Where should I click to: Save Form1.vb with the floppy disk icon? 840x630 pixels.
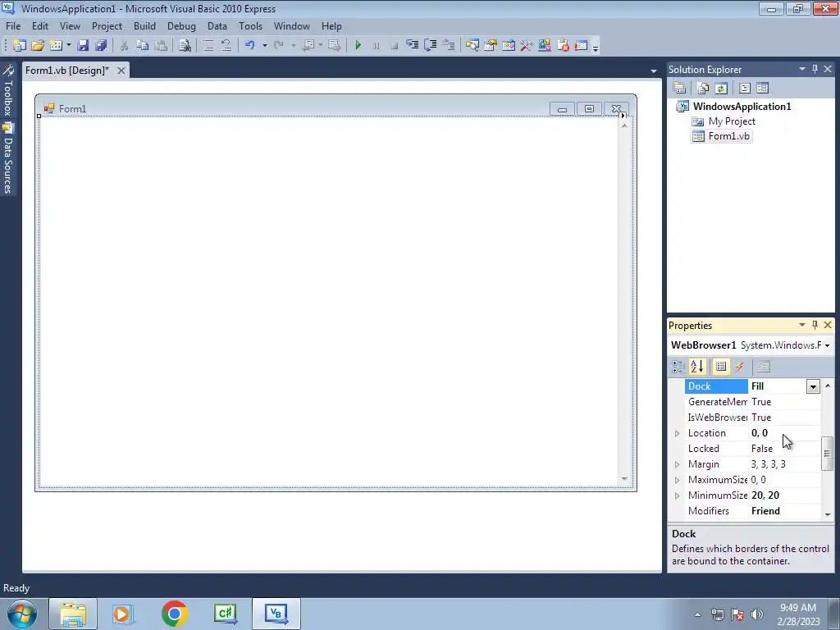[83, 46]
